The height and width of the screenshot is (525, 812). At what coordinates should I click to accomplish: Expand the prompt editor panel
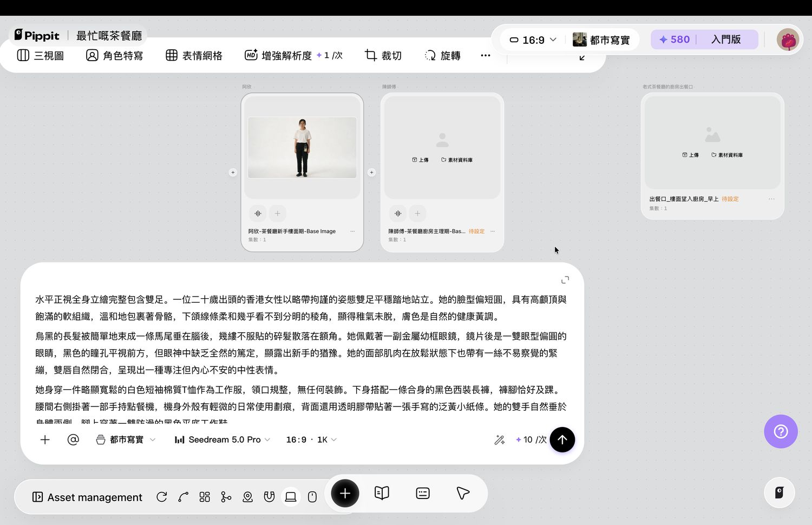565,280
